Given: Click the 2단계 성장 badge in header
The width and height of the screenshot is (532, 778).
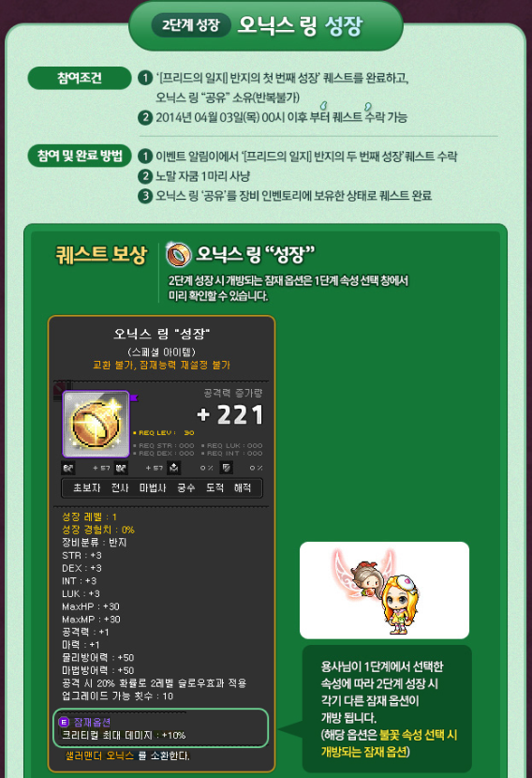Looking at the screenshot, I should pyautogui.click(x=191, y=24).
